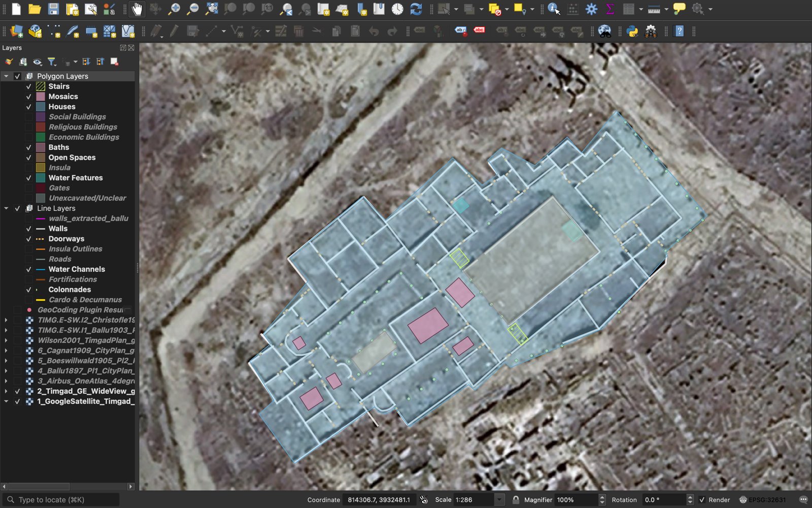Screen dimensions: 812x508
Task: Show Map Tips speech bubble icon
Action: [679, 9]
